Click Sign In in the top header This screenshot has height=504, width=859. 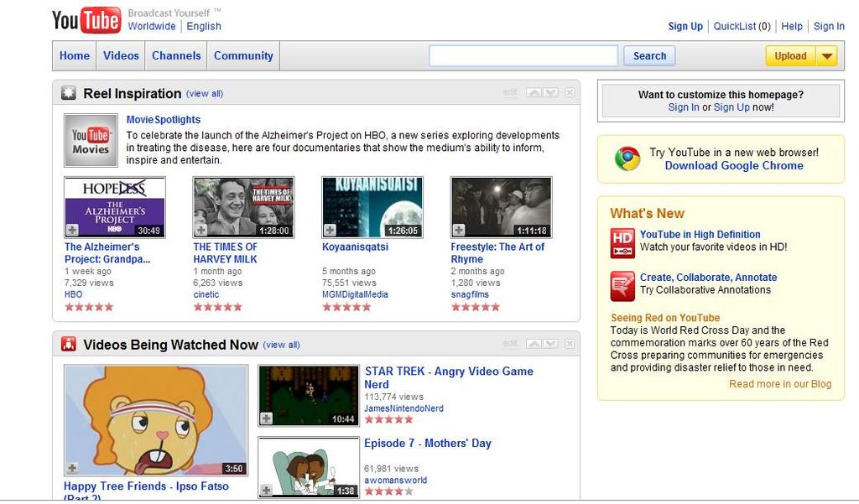(829, 26)
